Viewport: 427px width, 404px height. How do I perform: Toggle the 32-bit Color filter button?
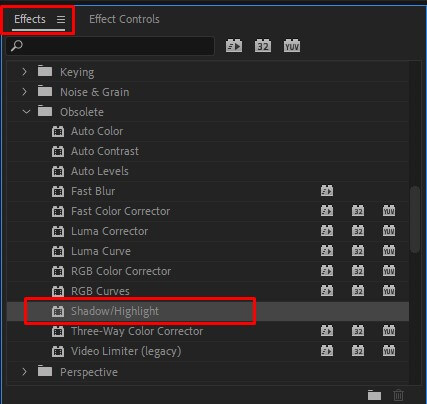coord(263,46)
